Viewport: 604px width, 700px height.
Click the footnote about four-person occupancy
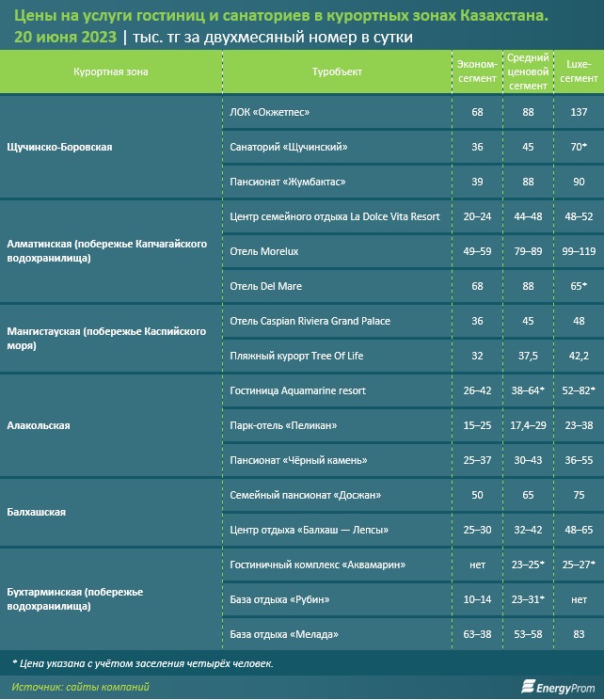tap(142, 664)
